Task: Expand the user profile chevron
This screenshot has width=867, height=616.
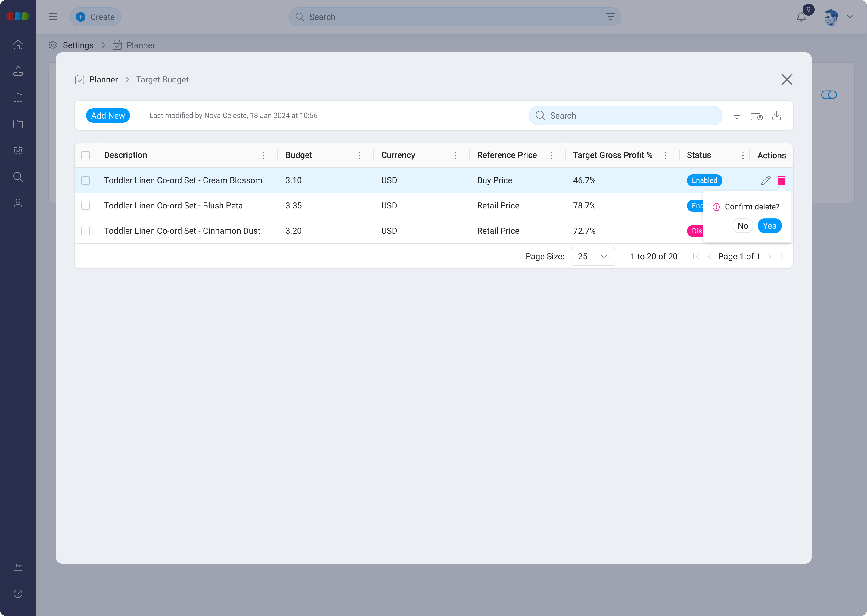Action: [850, 17]
